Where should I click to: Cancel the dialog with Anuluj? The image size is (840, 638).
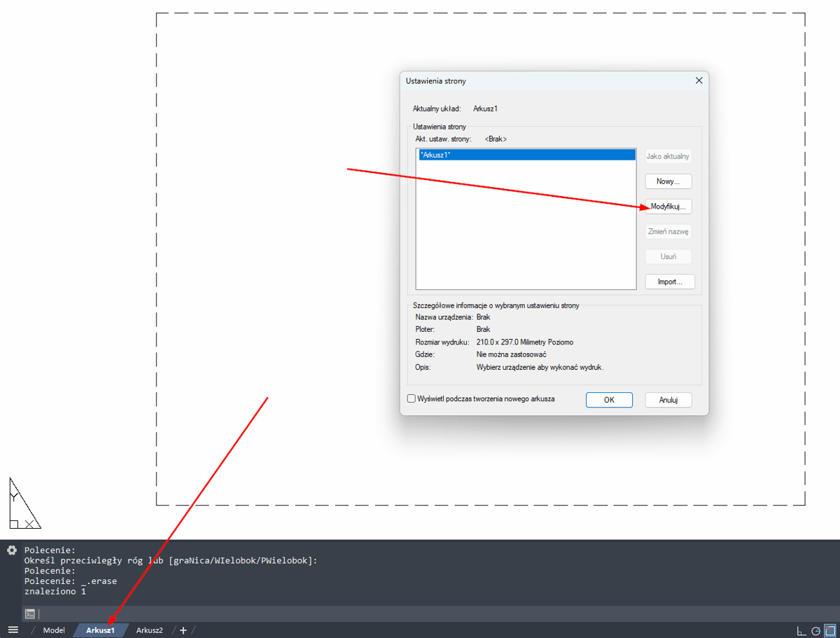(x=668, y=400)
